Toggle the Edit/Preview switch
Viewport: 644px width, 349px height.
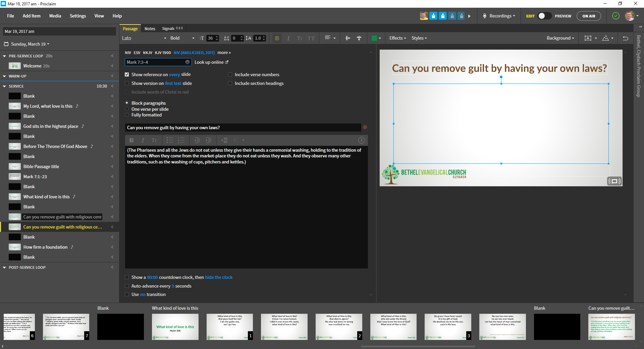pos(544,16)
